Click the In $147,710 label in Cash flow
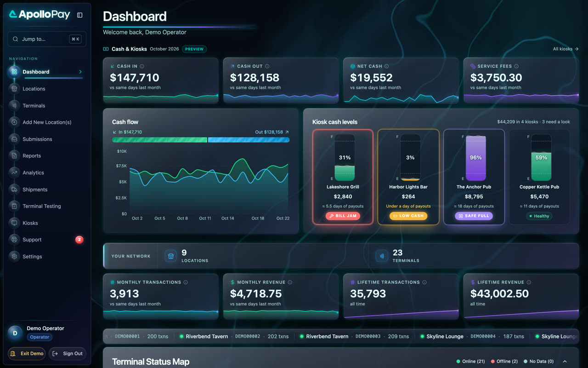The image size is (588, 368). pos(127,132)
